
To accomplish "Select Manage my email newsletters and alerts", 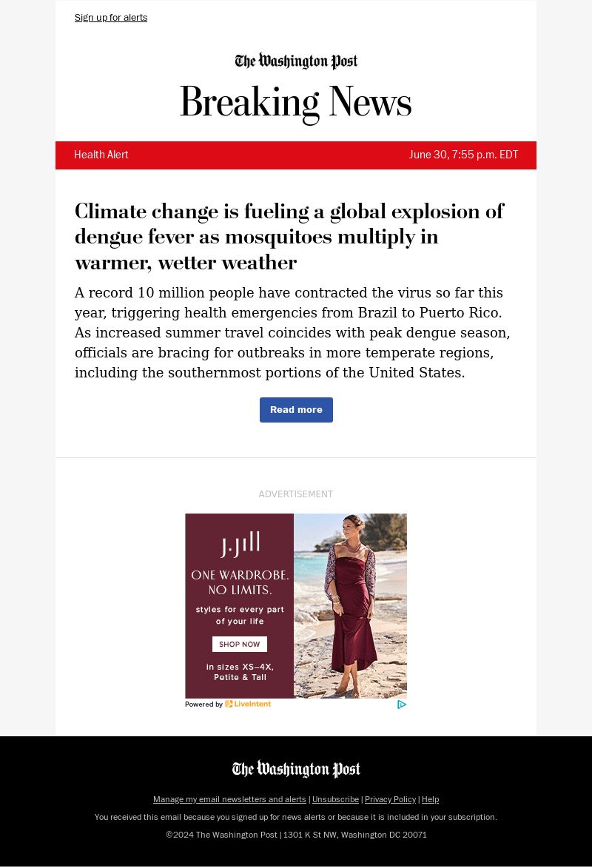I will pyautogui.click(x=229, y=799).
